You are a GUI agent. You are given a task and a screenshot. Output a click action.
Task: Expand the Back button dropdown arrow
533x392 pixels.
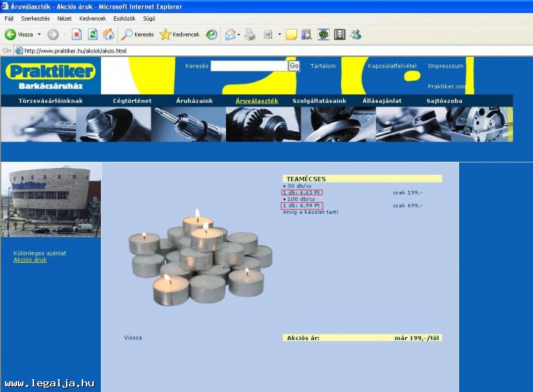click(x=39, y=34)
